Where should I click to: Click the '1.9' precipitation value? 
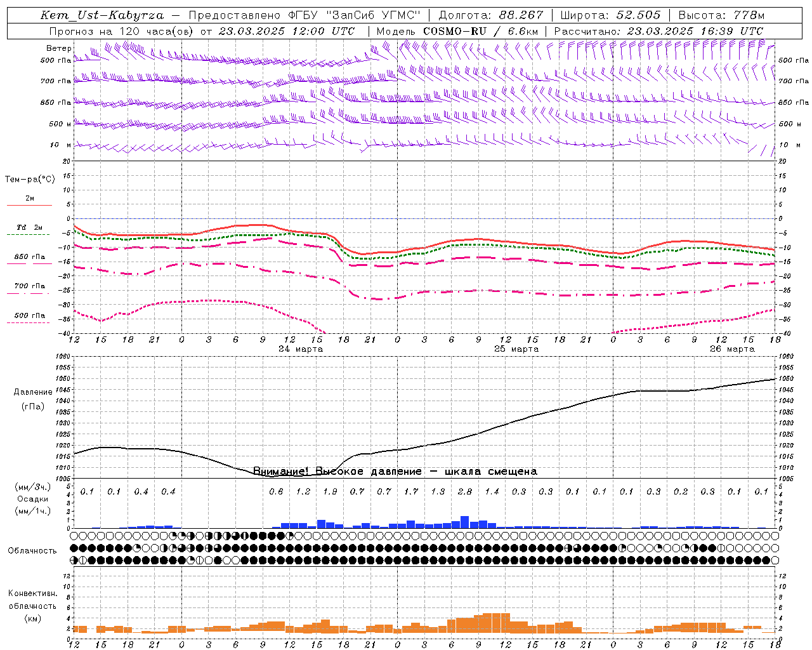(330, 492)
